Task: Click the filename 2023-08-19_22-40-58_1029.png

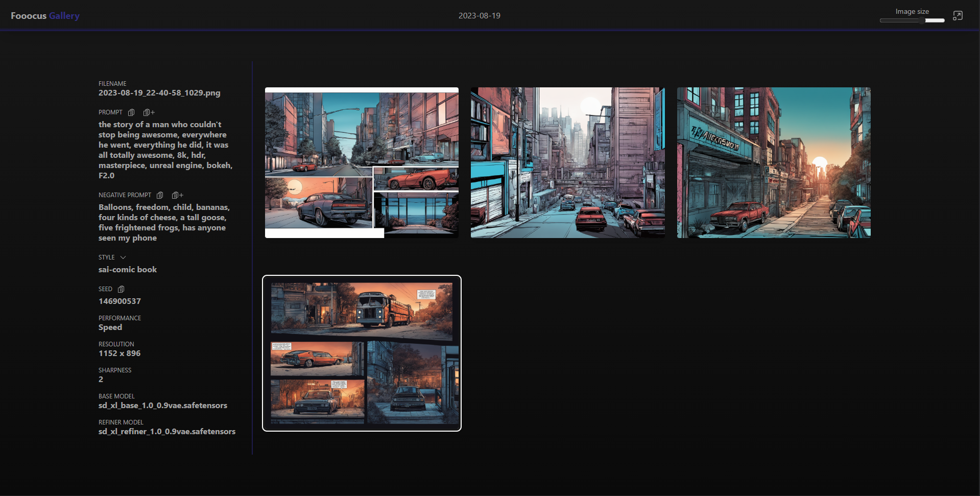Action: (x=159, y=92)
